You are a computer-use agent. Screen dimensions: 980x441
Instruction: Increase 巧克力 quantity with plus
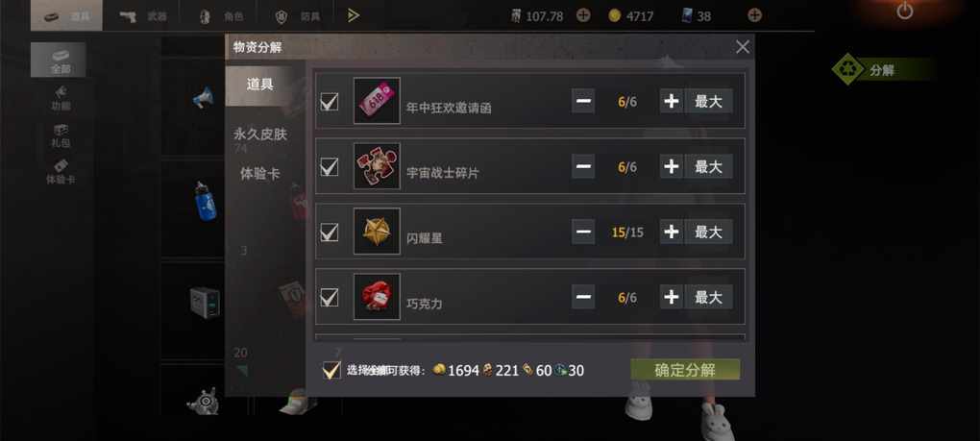[x=672, y=297]
